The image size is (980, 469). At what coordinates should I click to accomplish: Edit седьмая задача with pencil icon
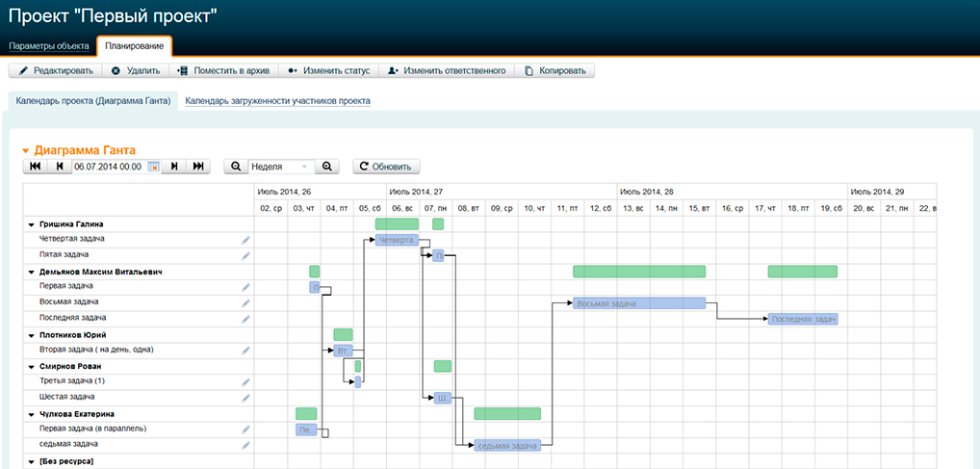point(245,445)
